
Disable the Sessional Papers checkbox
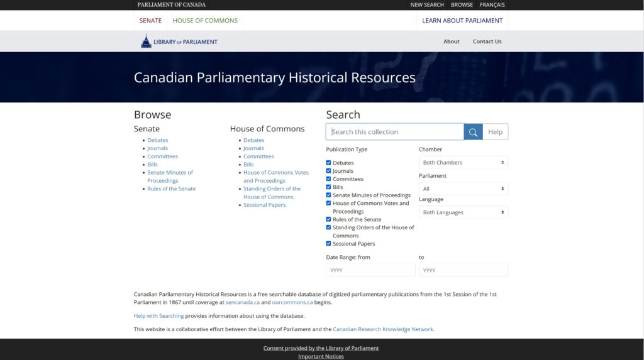pyautogui.click(x=328, y=244)
